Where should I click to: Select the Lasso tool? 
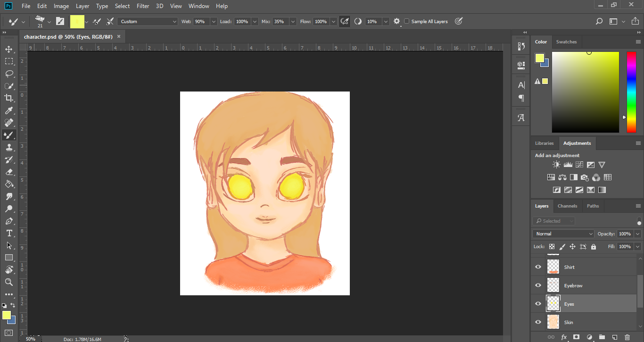pyautogui.click(x=9, y=74)
